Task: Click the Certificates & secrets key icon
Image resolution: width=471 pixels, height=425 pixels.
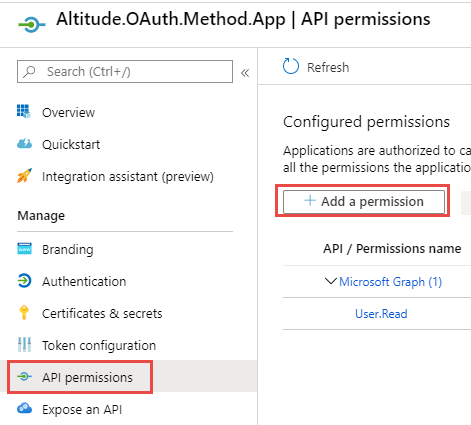Action: coord(24,313)
